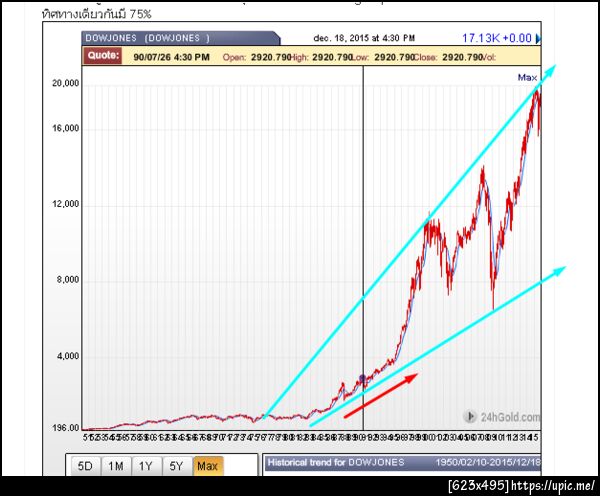Viewport: 600px width, 496px height.
Task: Click the 8,000 y-axis label
Action: click(68, 280)
